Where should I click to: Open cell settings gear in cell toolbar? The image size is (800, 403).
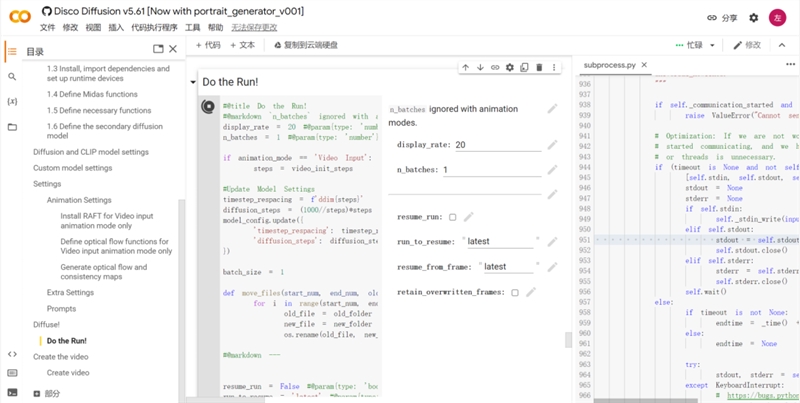click(510, 68)
